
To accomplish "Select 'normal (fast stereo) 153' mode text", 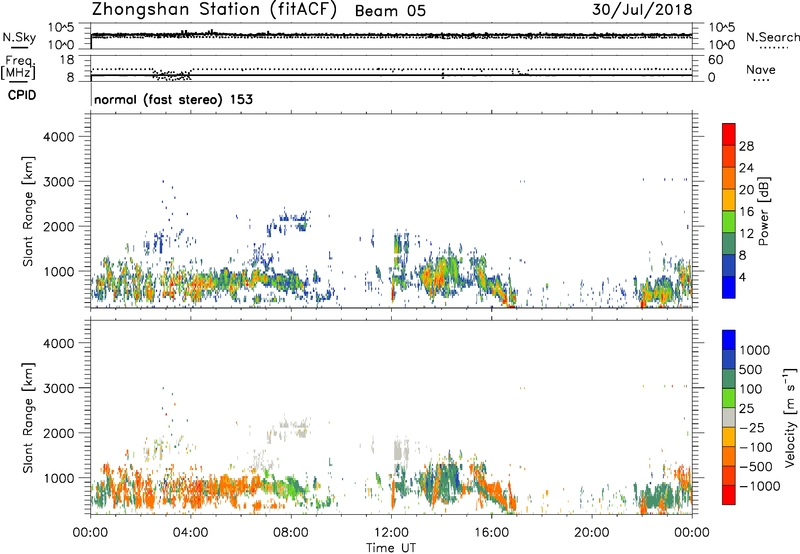I will [x=173, y=99].
